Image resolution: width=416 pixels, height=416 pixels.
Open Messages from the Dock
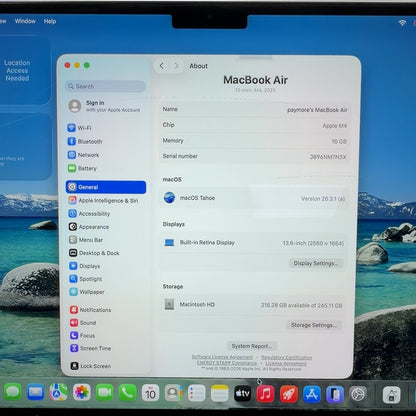pos(13,392)
